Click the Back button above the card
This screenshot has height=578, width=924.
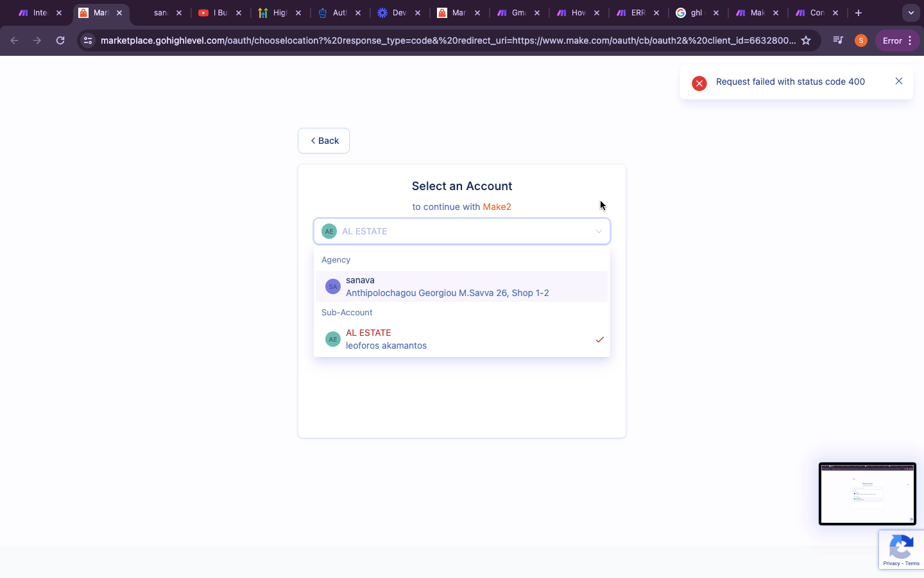point(323,141)
